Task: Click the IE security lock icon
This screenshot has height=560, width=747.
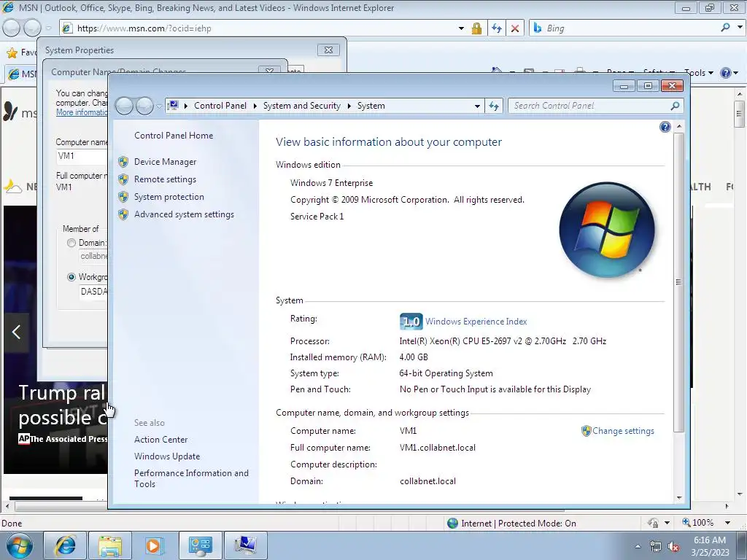Action: 476,28
